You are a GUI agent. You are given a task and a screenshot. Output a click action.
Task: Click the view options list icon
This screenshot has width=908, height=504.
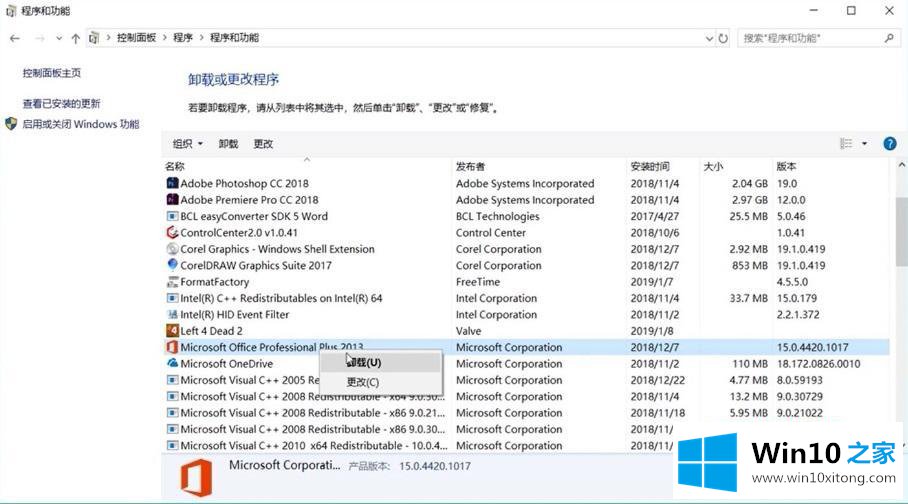[846, 144]
